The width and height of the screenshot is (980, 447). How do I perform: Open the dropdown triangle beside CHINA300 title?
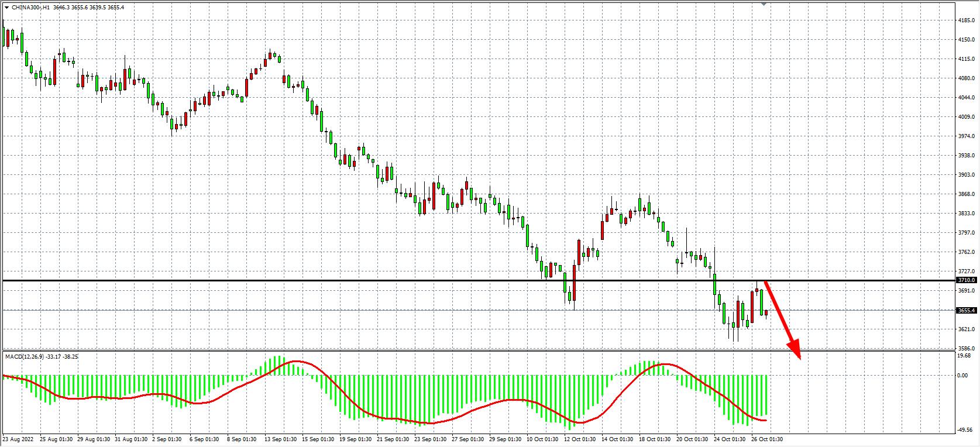(6, 8)
